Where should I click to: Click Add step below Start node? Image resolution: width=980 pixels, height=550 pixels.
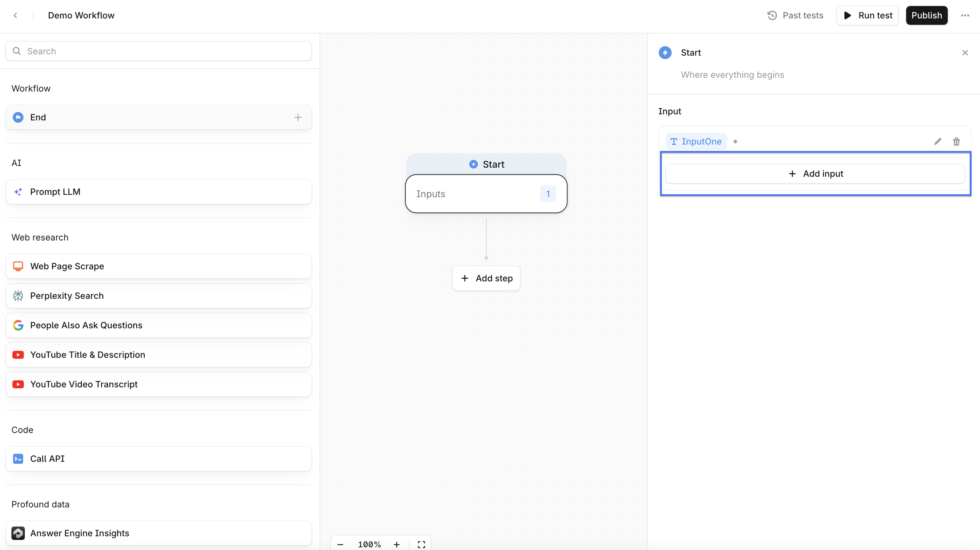(486, 278)
